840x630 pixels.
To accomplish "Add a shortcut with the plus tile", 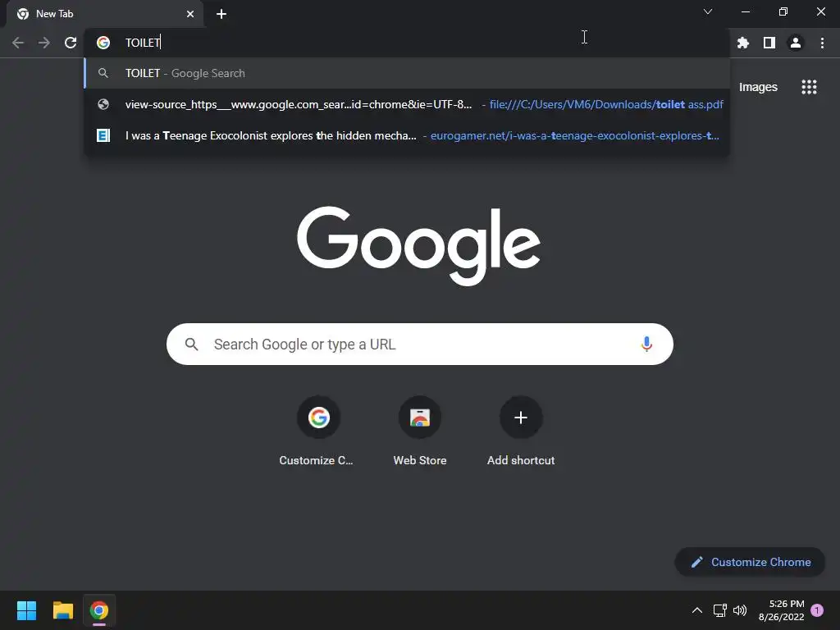I will tap(521, 431).
